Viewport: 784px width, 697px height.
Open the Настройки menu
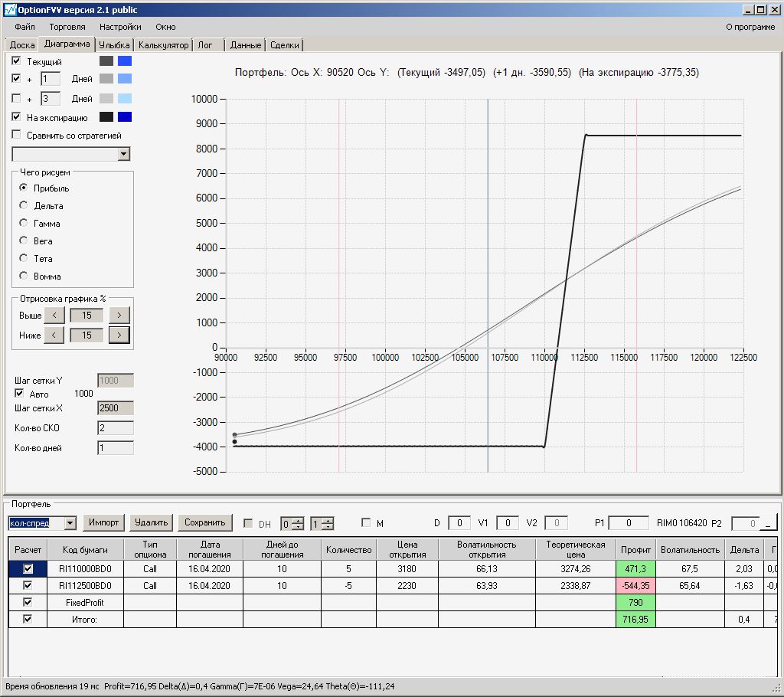point(120,27)
